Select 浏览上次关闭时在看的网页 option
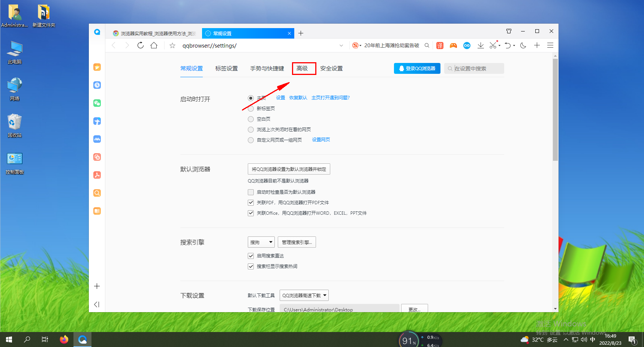 coord(251,130)
